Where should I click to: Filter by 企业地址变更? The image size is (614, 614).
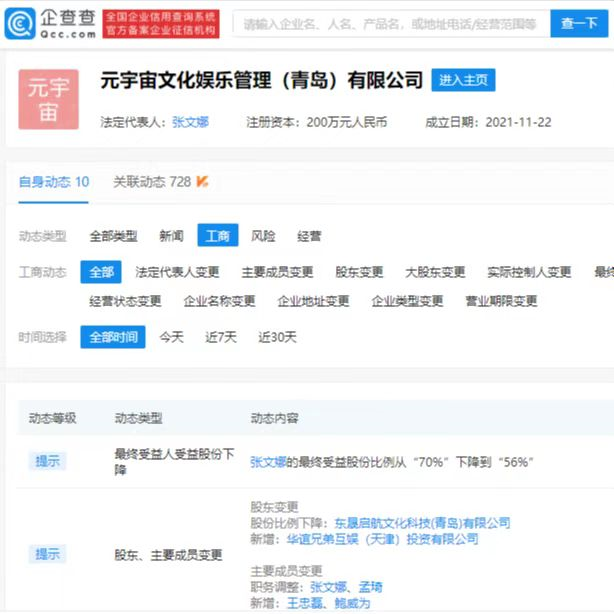(313, 301)
